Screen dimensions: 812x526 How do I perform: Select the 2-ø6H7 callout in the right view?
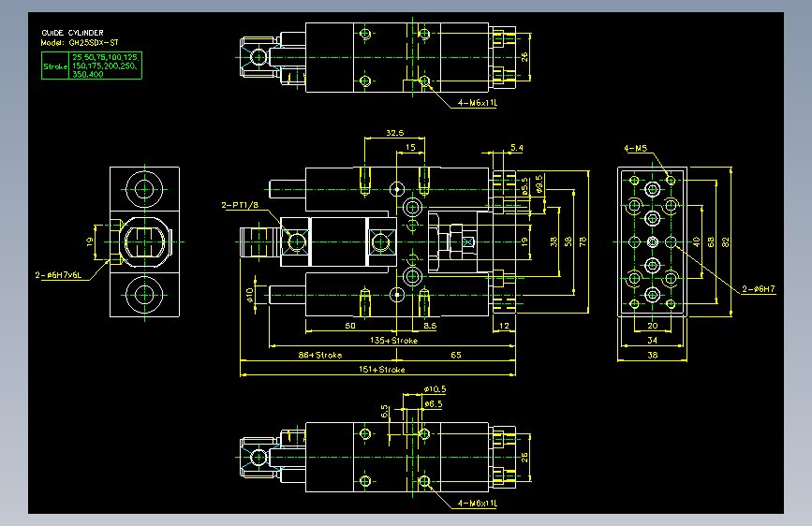click(758, 289)
